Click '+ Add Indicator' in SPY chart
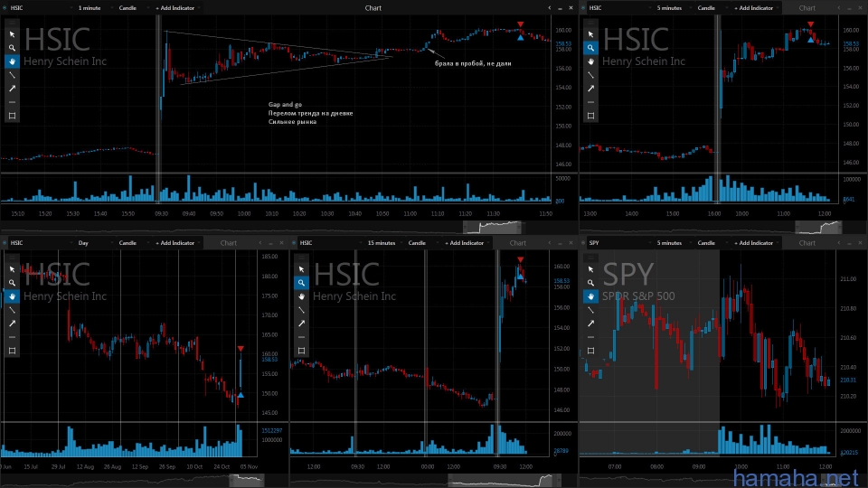The height and width of the screenshot is (488, 868). tap(754, 243)
